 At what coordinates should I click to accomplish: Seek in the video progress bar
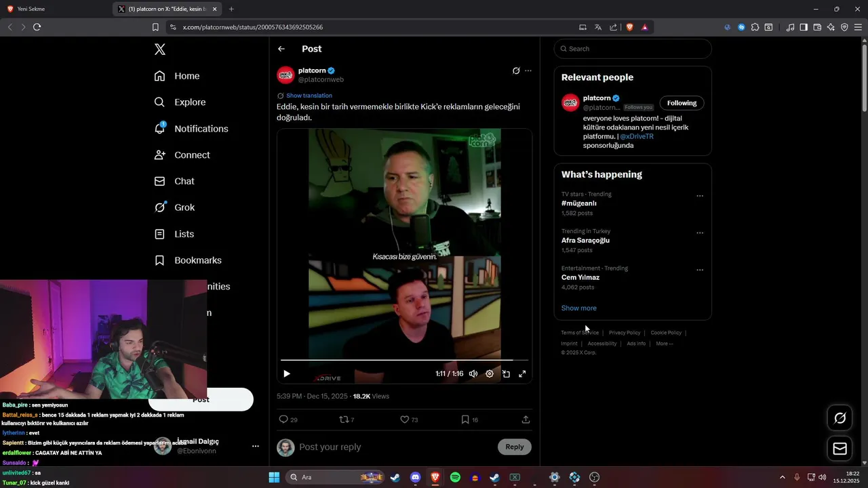tap(404, 361)
